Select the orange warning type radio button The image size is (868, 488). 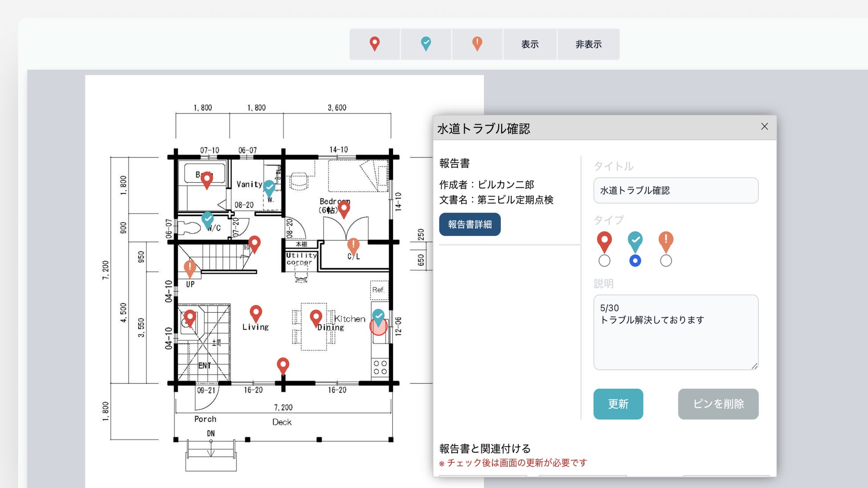pos(666,261)
